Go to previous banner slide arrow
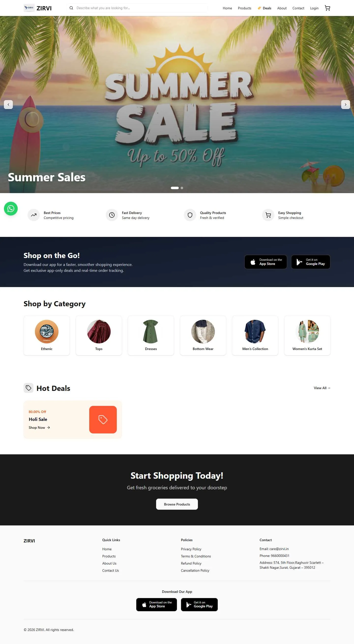The width and height of the screenshot is (354, 644). point(8,105)
